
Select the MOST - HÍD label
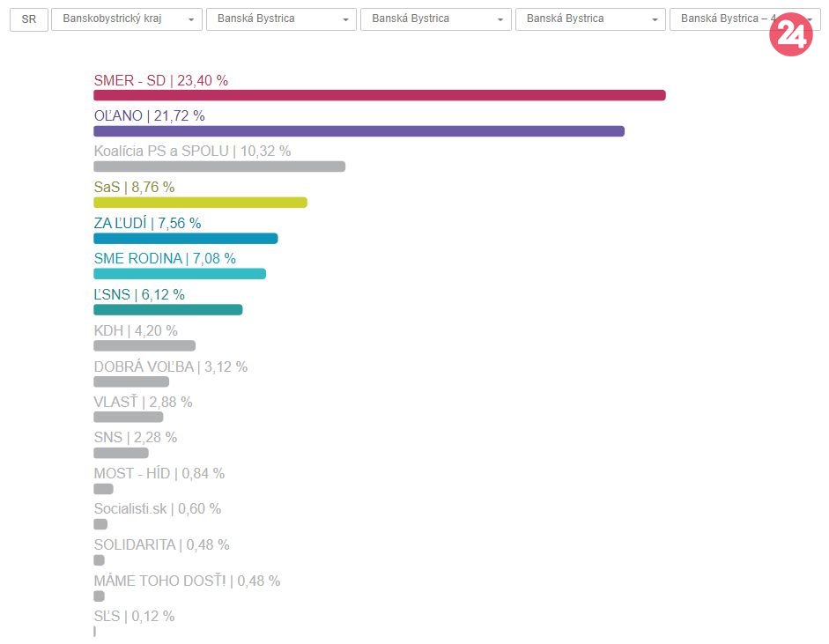click(x=159, y=473)
